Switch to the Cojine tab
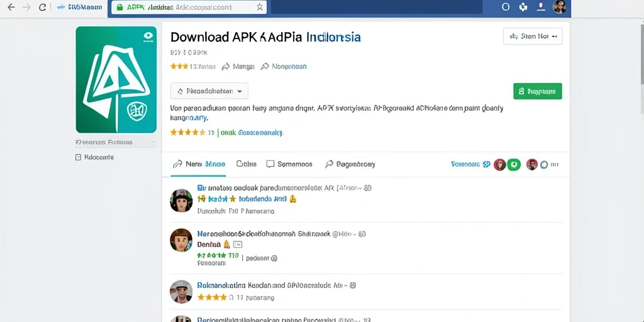Viewport: 644px width, 322px height. coord(247,164)
